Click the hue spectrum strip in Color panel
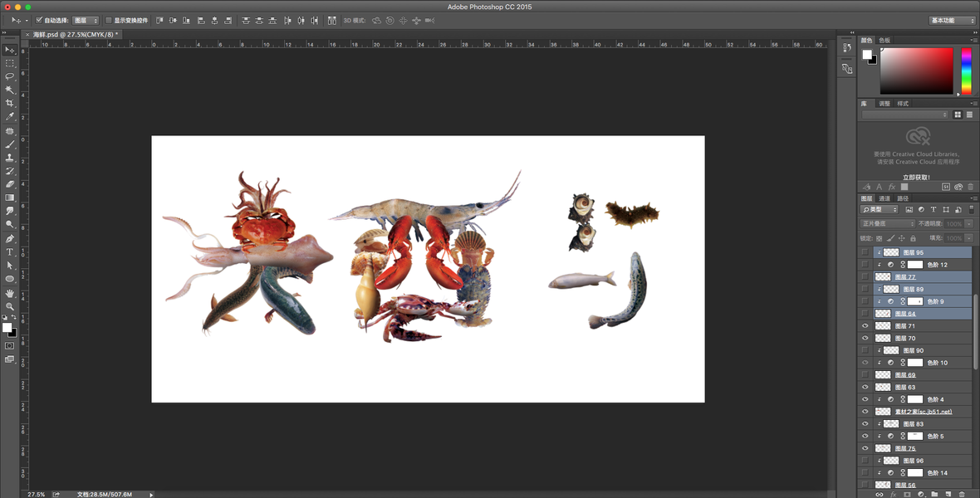This screenshot has width=980, height=498. coord(966,71)
